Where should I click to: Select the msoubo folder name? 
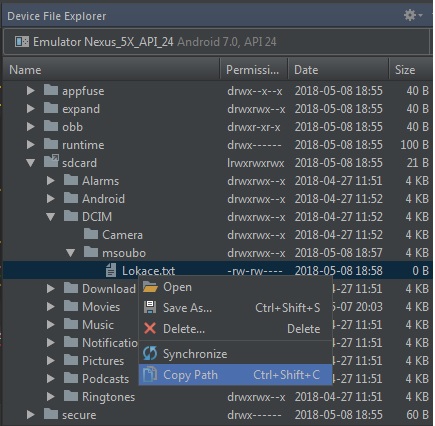(124, 253)
